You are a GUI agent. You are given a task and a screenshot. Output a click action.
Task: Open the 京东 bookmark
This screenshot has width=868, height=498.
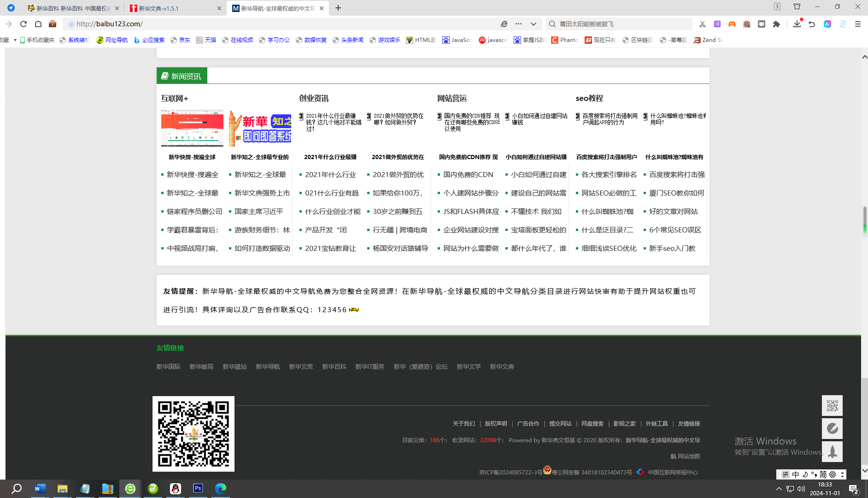click(x=180, y=40)
